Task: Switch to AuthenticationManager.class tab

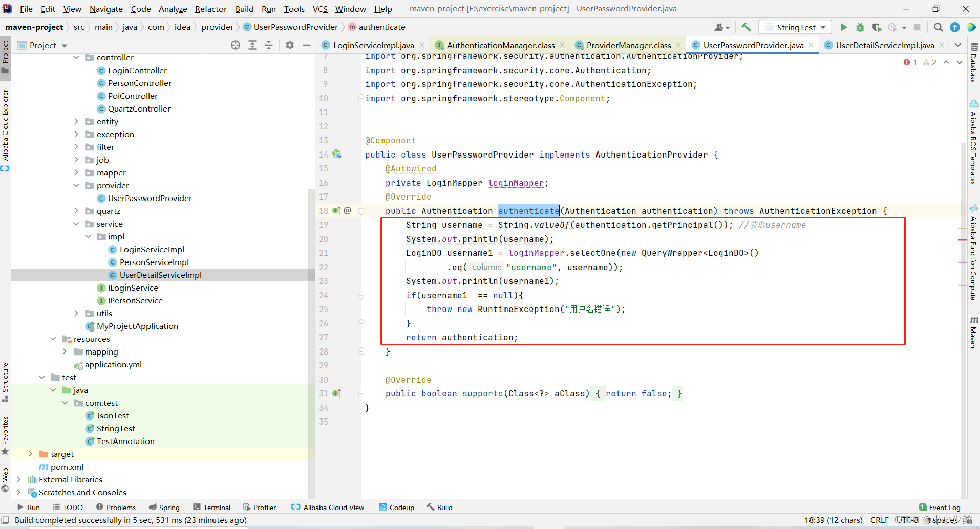Action: click(500, 45)
